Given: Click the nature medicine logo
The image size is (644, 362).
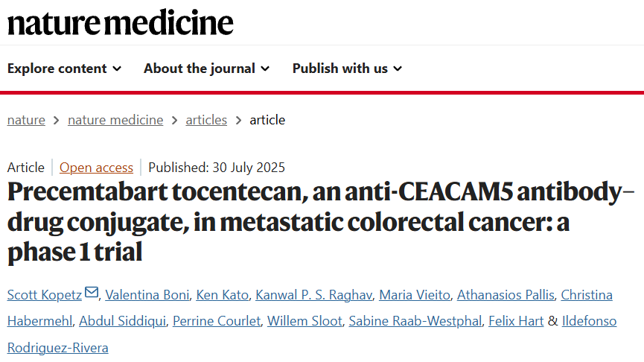Looking at the screenshot, I should coord(121,22).
